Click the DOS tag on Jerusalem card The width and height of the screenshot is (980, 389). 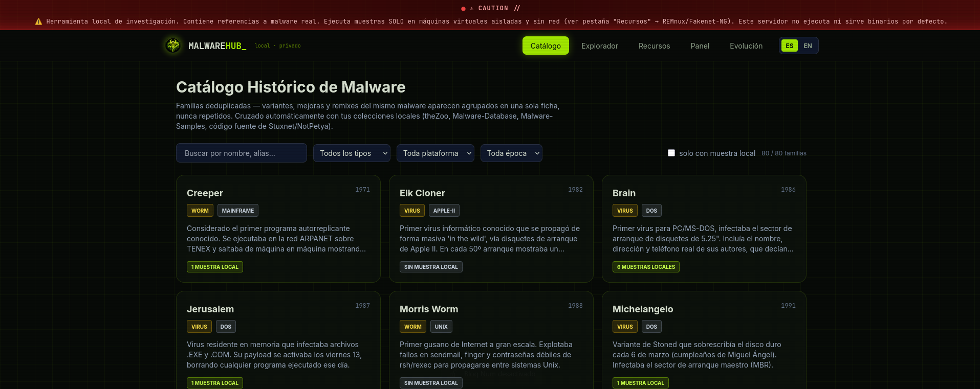pyautogui.click(x=226, y=327)
